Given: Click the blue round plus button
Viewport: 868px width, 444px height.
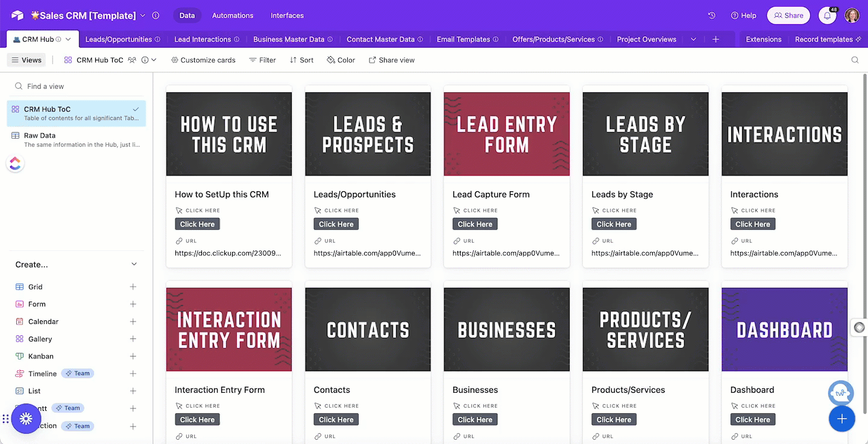Looking at the screenshot, I should 841,419.
